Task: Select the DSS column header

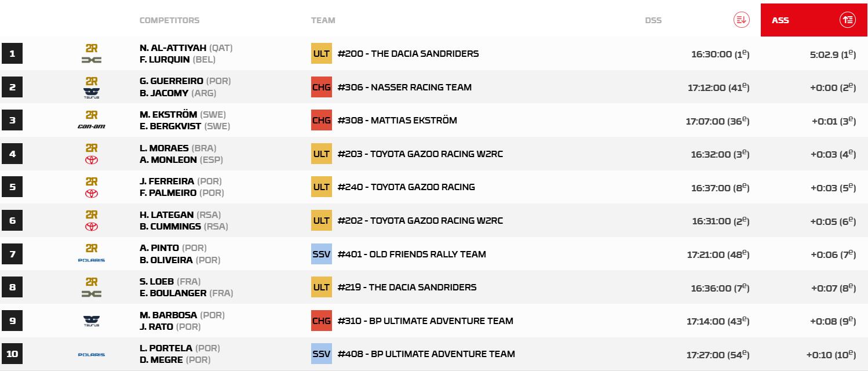Action: click(x=653, y=20)
